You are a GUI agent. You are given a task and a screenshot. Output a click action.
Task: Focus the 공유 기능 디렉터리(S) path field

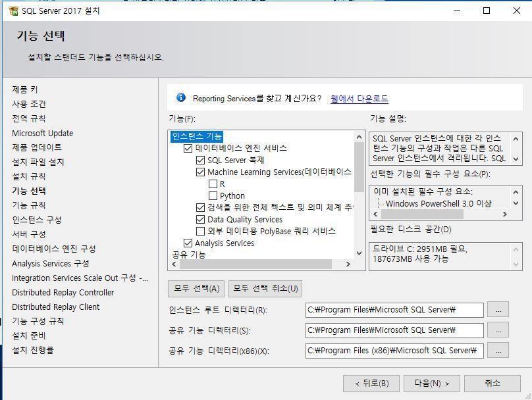click(394, 330)
